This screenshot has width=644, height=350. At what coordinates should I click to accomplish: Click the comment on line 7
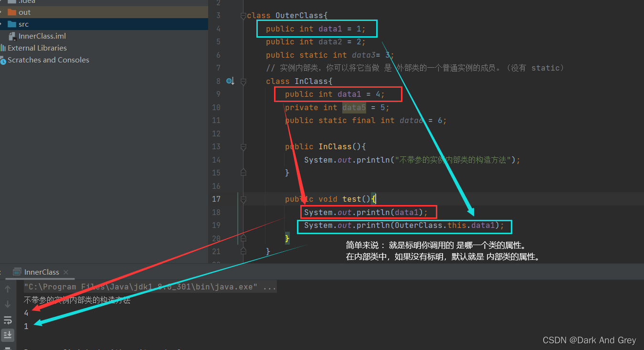point(415,68)
